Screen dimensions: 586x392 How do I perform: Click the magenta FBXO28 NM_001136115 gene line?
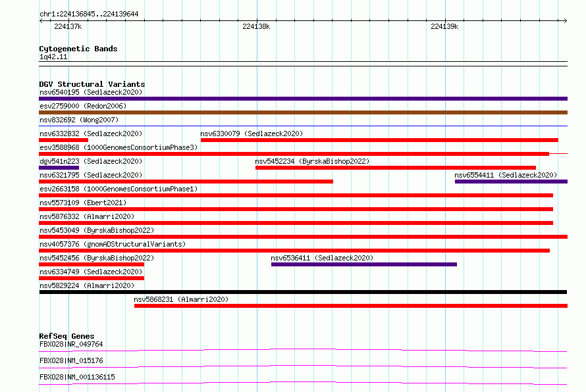(x=303, y=383)
